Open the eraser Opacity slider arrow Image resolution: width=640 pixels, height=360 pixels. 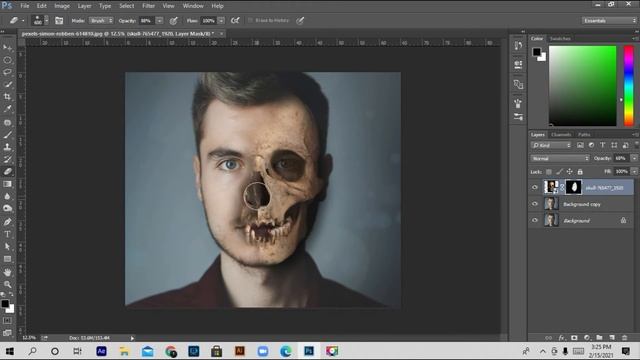[x=160, y=20]
